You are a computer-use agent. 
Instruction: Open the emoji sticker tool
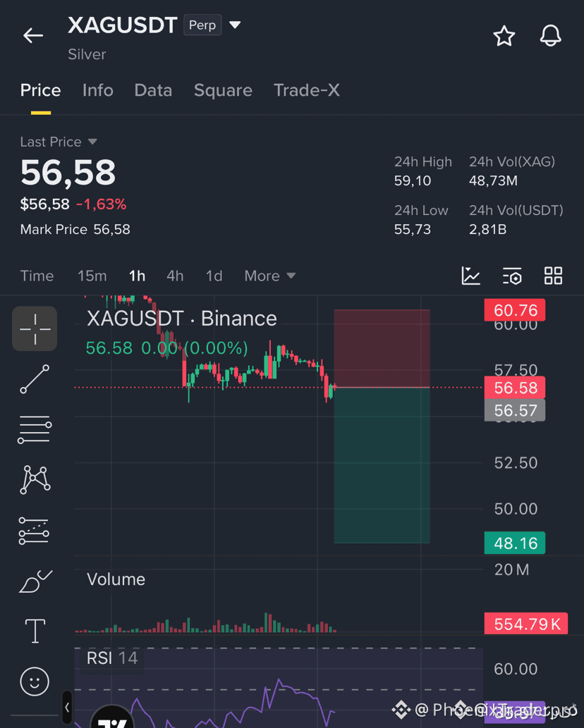(x=35, y=681)
